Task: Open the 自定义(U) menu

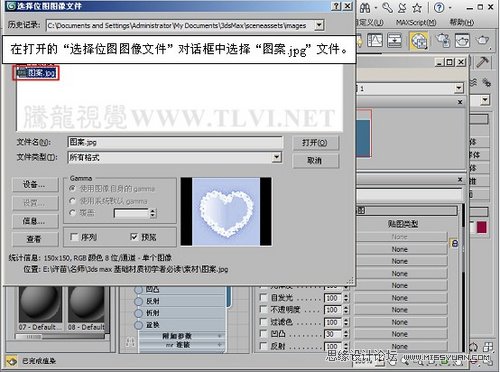Action: coord(369,23)
